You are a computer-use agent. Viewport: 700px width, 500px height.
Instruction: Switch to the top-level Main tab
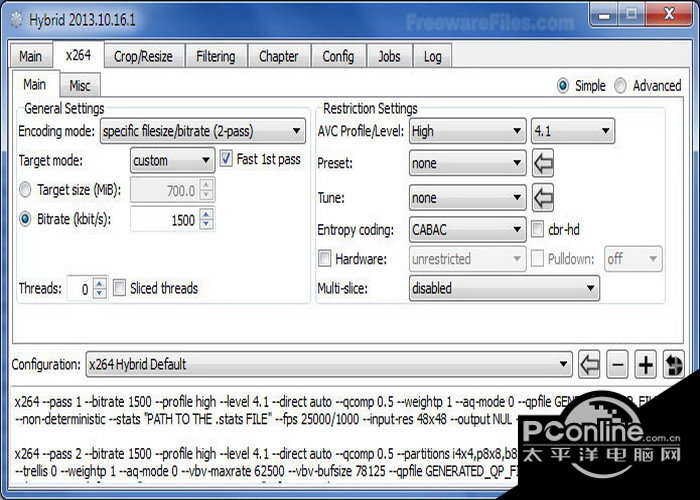[31, 56]
